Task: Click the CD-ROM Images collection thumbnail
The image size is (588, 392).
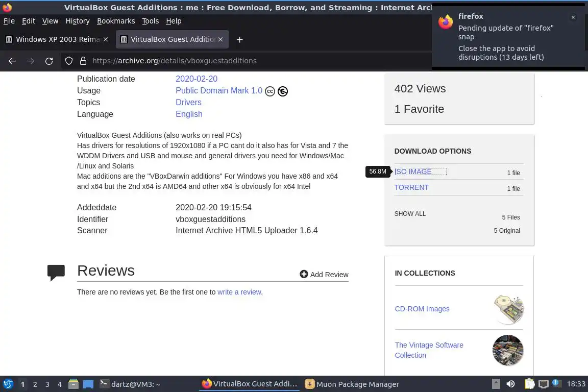Action: pos(508,309)
